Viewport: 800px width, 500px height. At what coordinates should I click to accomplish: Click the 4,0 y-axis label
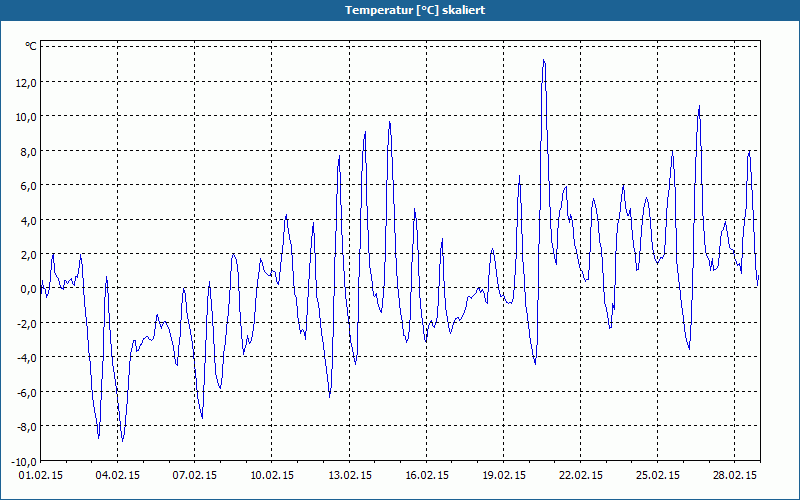click(29, 220)
